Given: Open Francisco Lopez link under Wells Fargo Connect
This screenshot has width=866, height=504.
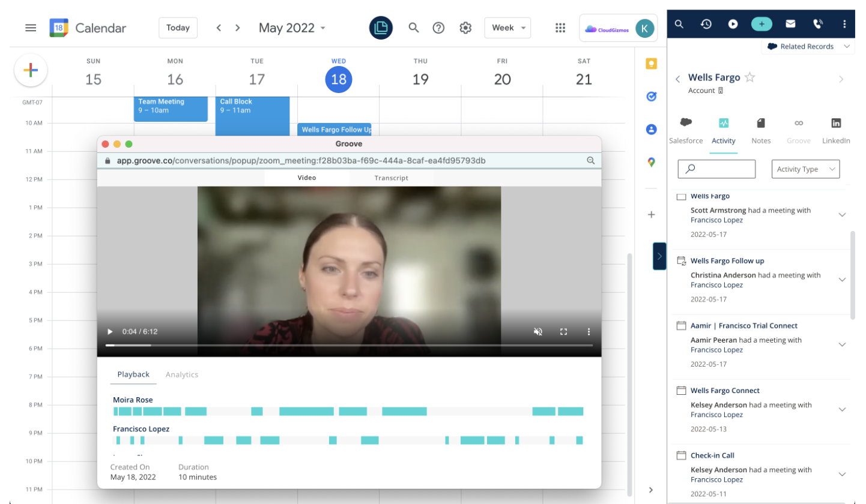Looking at the screenshot, I should click(x=716, y=415).
